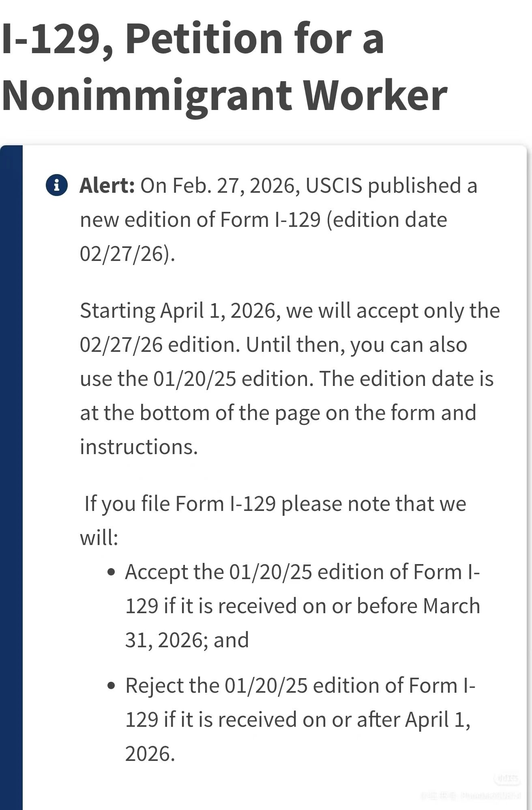The width and height of the screenshot is (532, 810).
Task: Click the word "USCIS" in the alert
Action: click(x=333, y=185)
